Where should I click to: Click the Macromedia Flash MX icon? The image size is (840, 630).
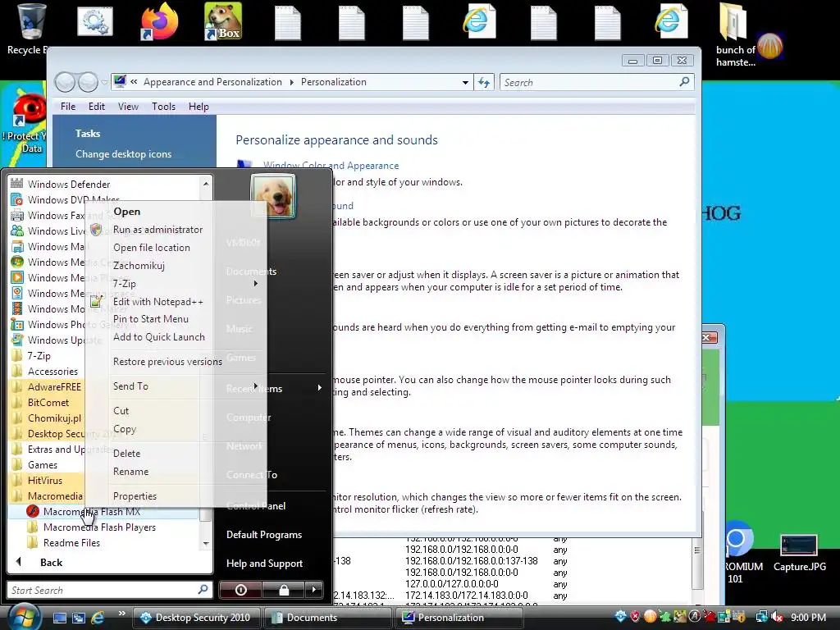pos(33,511)
